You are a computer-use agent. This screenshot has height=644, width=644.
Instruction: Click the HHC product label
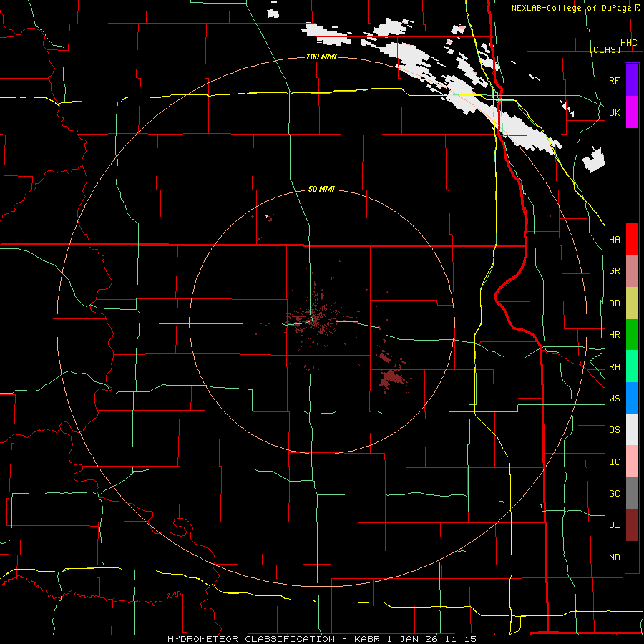tap(629, 43)
